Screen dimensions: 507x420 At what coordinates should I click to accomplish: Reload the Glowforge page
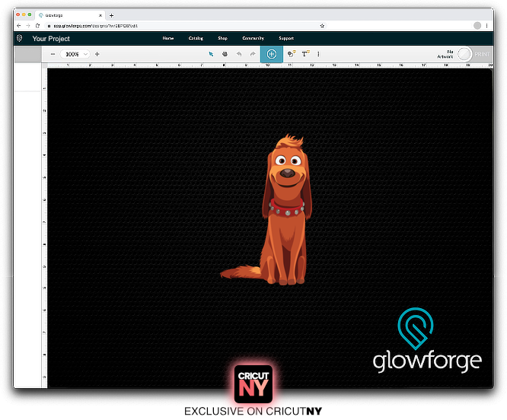coord(37,26)
